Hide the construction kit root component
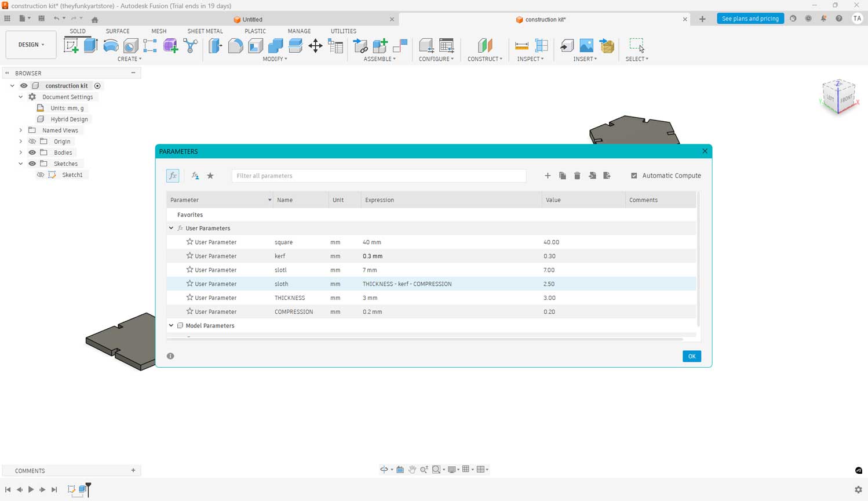This screenshot has width=868, height=501. tap(24, 86)
